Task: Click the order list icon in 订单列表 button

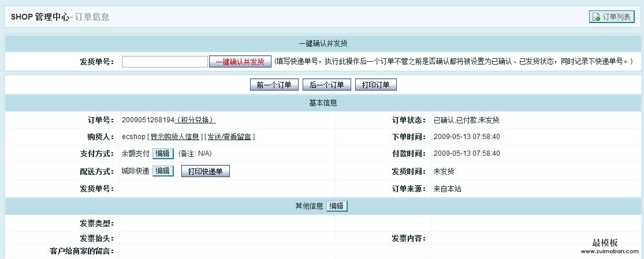Action: coord(596,17)
